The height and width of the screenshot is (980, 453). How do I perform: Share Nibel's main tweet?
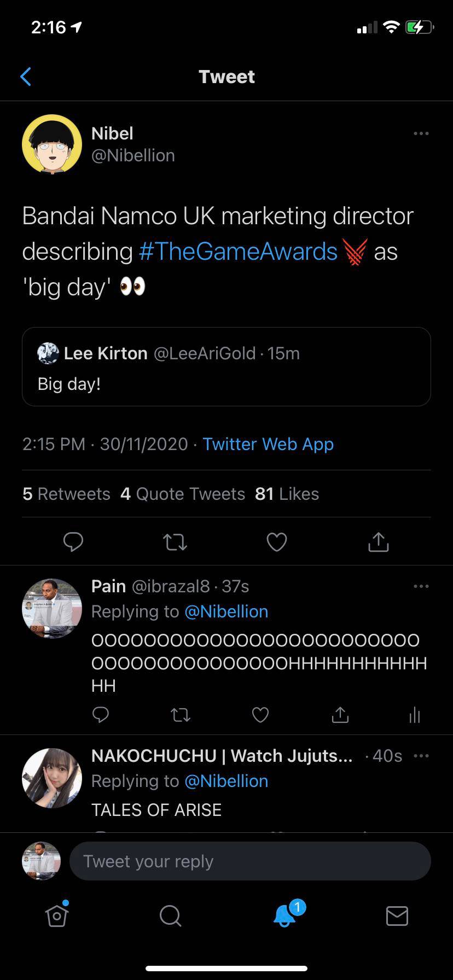378,541
